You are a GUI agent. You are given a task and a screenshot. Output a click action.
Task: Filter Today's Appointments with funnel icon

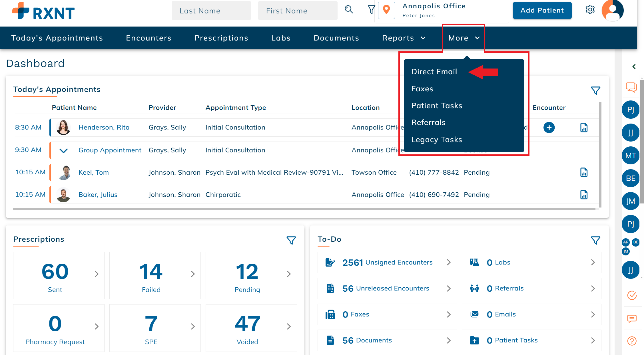click(x=595, y=90)
